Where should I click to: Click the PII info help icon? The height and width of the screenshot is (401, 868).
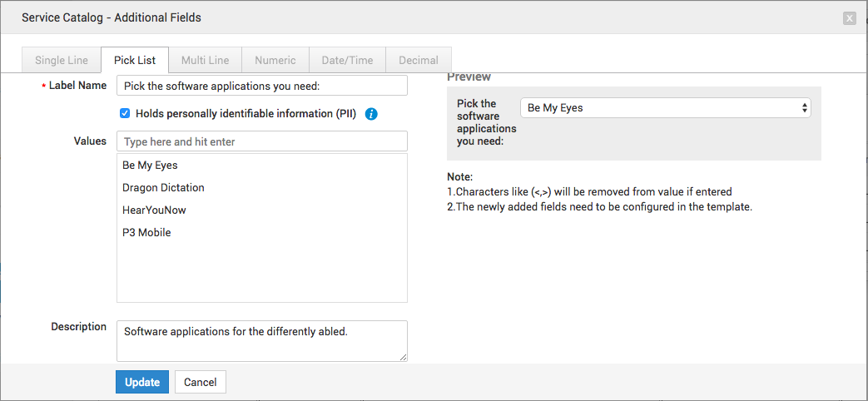pos(371,114)
